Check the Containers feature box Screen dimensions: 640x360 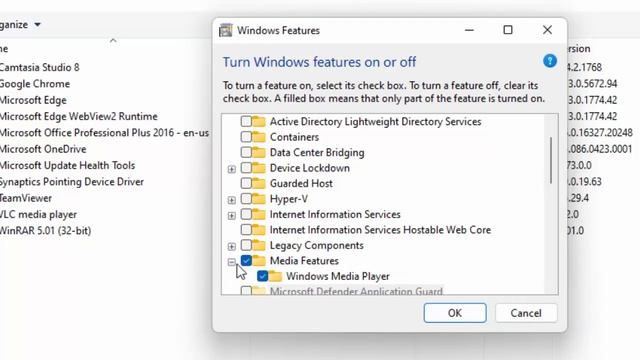pos(246,137)
